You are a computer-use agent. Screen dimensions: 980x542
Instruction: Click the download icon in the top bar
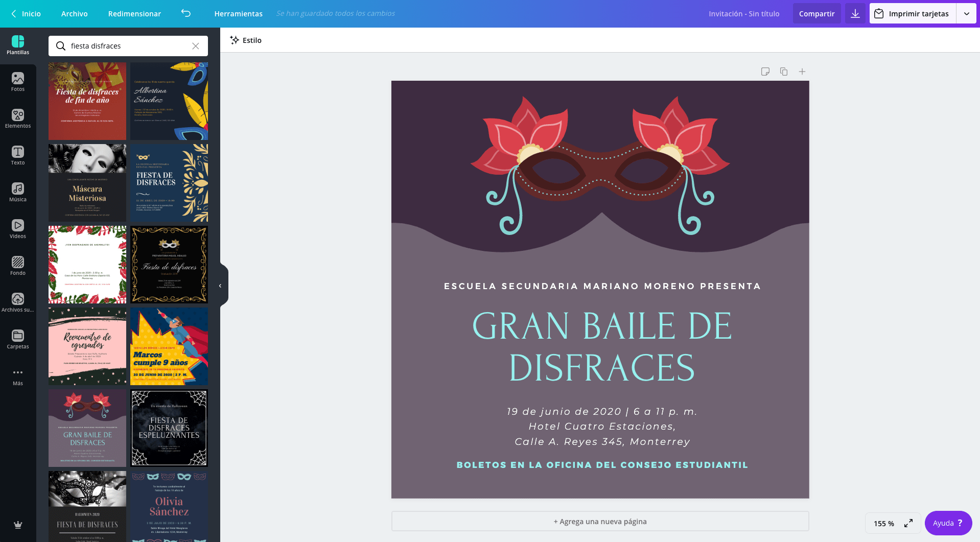pos(855,13)
